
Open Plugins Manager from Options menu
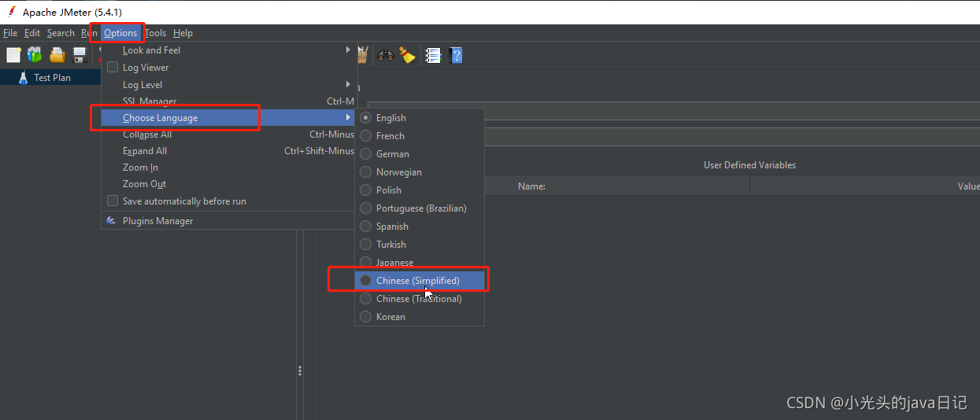(x=229, y=221)
